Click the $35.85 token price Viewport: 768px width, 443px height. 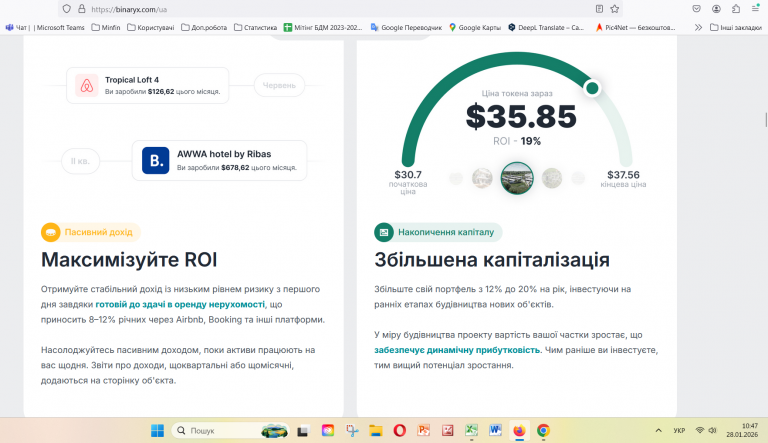tap(521, 117)
